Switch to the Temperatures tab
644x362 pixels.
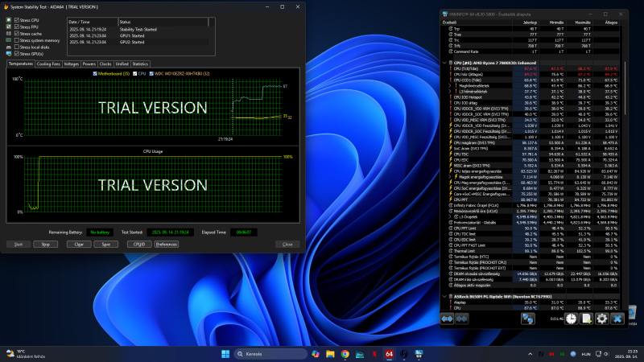[21, 64]
